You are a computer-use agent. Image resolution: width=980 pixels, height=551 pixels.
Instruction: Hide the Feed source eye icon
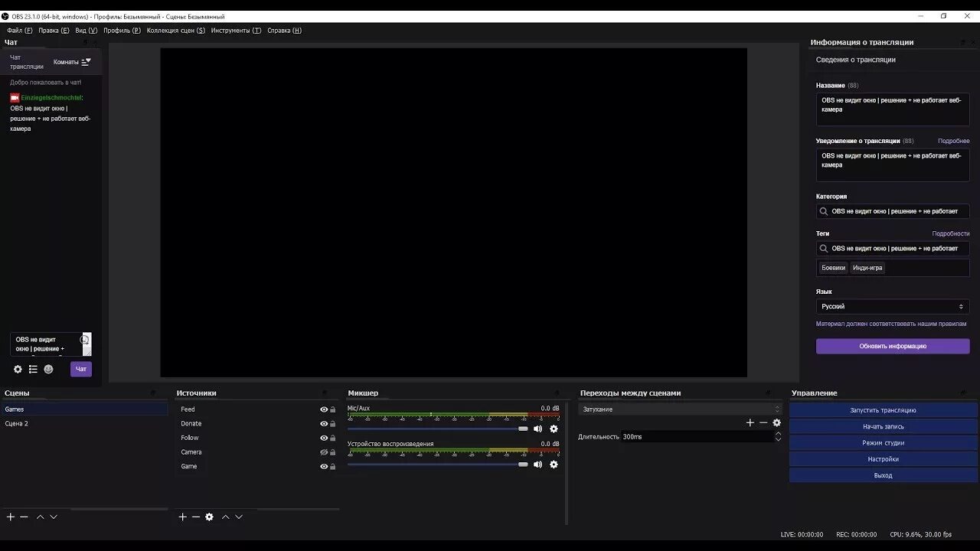[324, 409]
